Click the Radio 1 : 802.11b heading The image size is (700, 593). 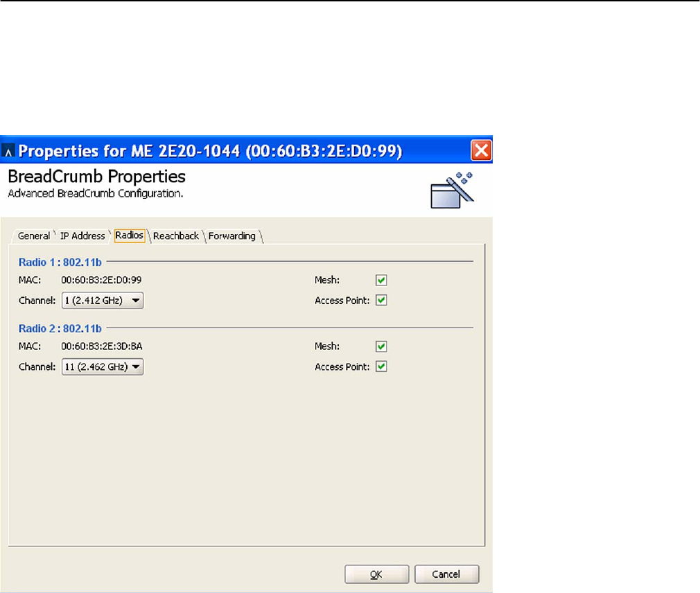60,263
